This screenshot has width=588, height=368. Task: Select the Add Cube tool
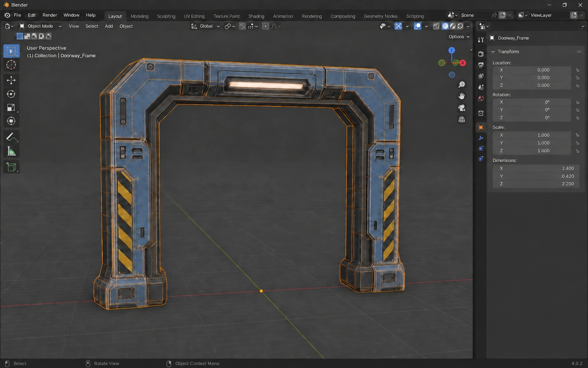11,167
